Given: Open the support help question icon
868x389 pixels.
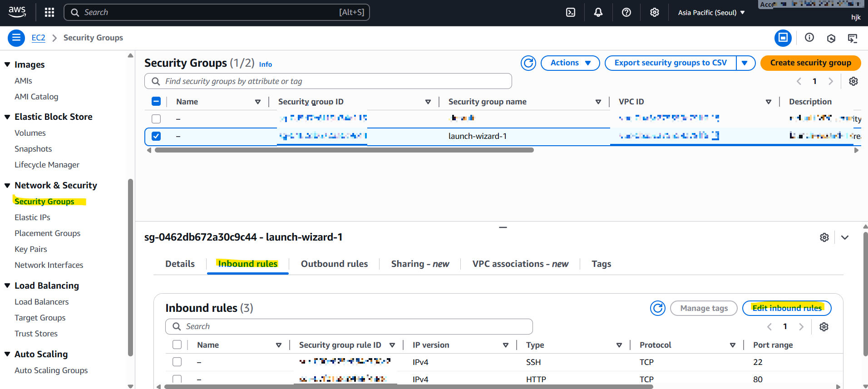Looking at the screenshot, I should pos(626,12).
